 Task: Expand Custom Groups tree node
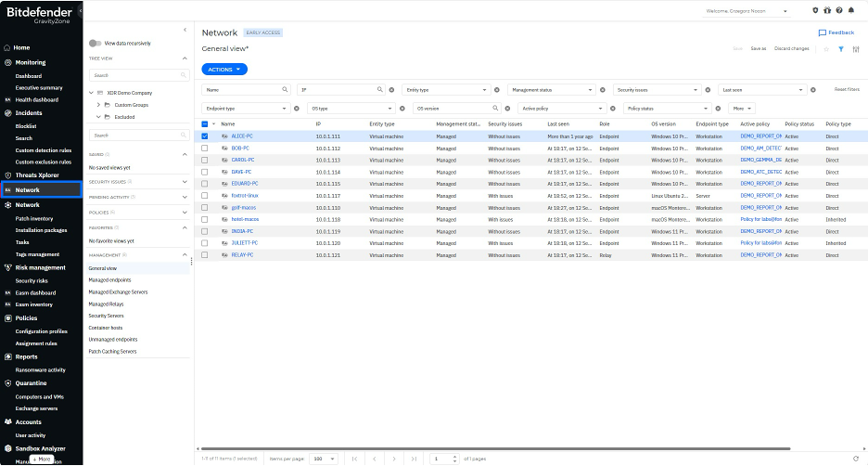click(98, 105)
